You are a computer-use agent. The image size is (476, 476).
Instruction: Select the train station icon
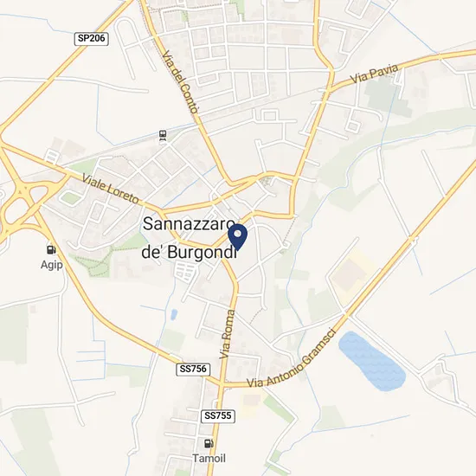[163, 135]
